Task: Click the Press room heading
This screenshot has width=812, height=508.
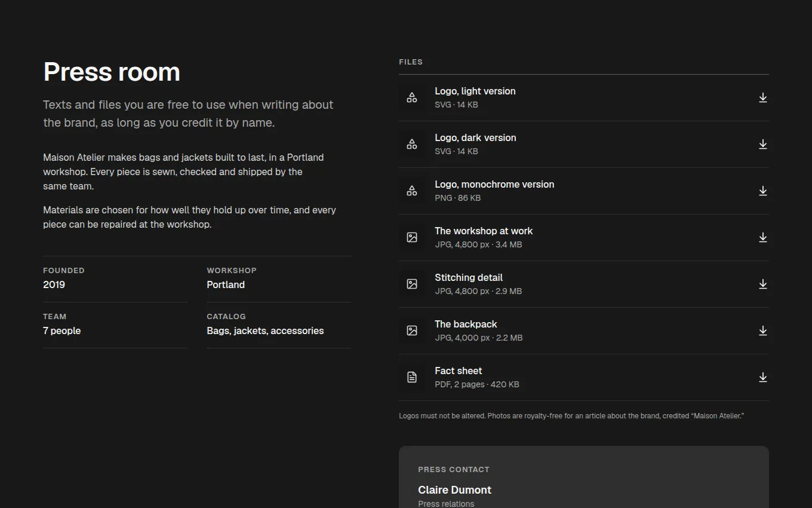Action: pyautogui.click(x=112, y=72)
